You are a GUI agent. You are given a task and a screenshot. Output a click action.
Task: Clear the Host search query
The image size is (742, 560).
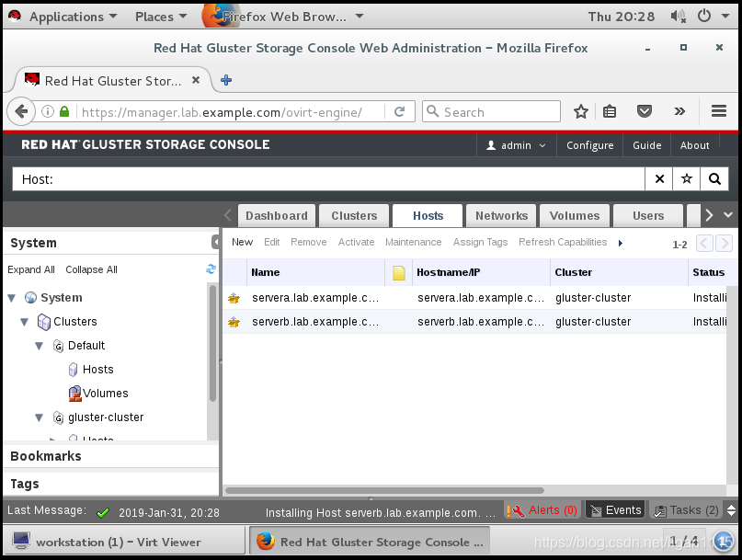pos(659,179)
